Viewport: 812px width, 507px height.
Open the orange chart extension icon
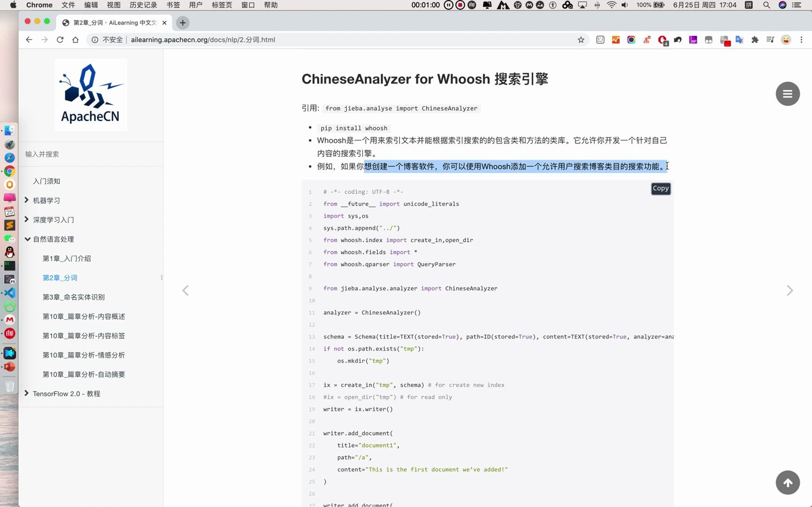point(616,40)
